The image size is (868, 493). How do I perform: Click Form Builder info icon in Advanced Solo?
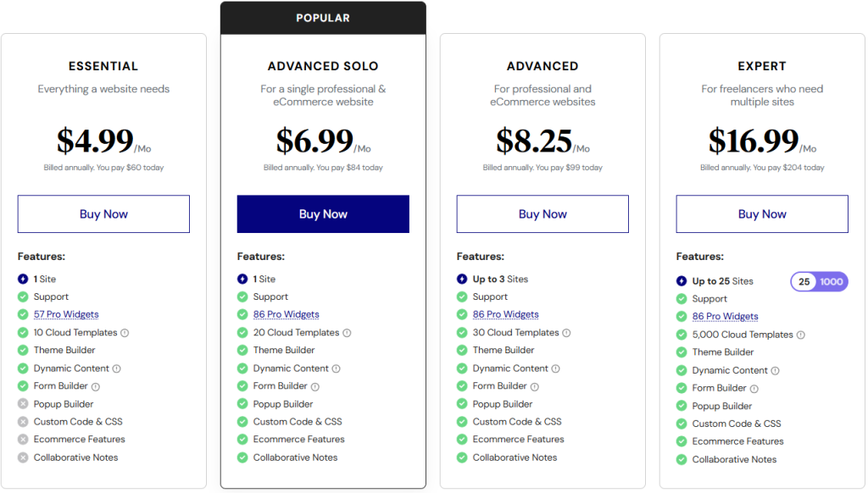(315, 387)
